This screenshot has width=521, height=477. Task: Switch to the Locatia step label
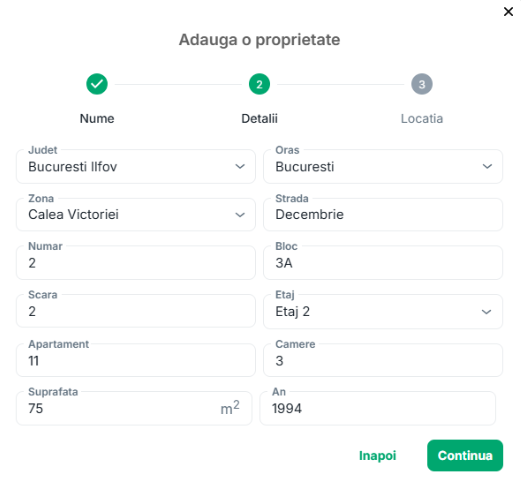pos(422,119)
